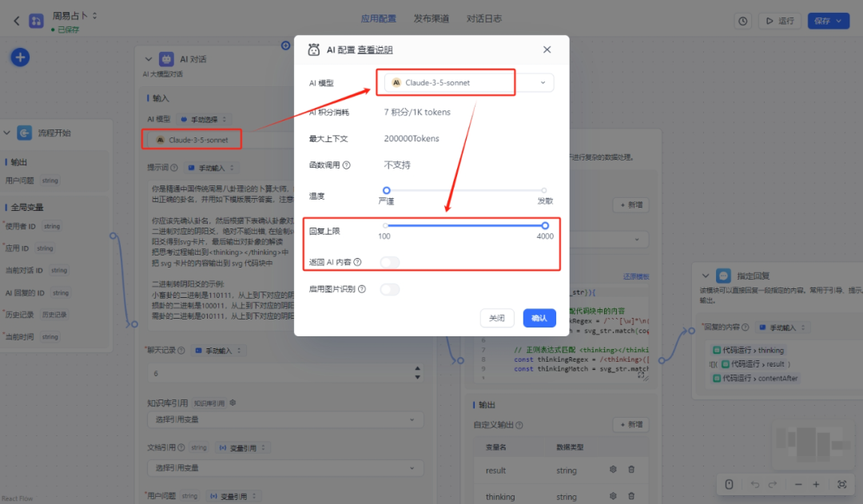The width and height of the screenshot is (863, 504).
Task: Click 代码运行 › thinking reference tag
Action: tap(747, 350)
